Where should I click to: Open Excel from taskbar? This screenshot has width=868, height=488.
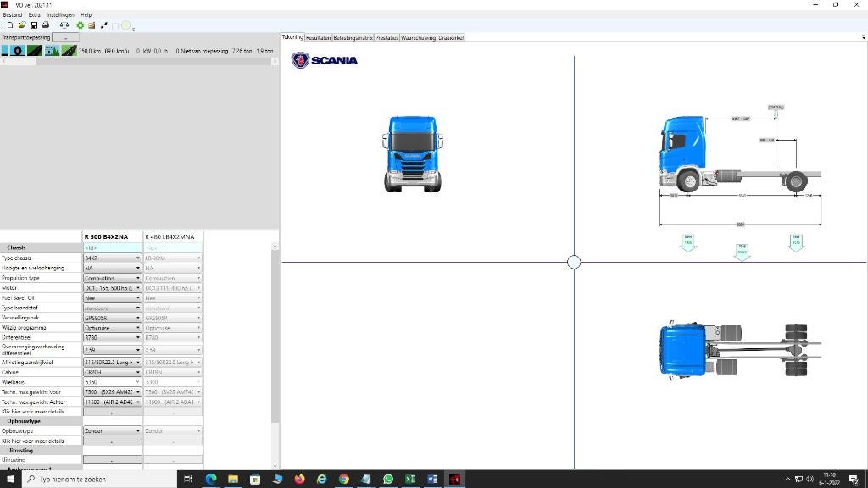click(x=410, y=480)
